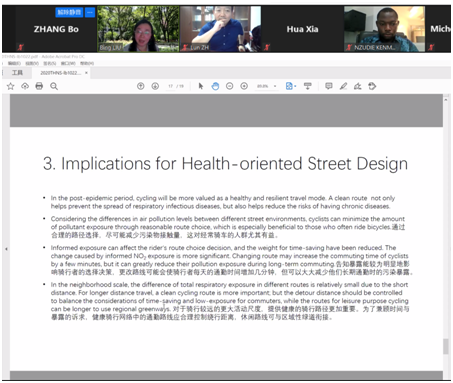The image size is (453, 383).
Task: Click the current page number field
Action: [x=171, y=86]
